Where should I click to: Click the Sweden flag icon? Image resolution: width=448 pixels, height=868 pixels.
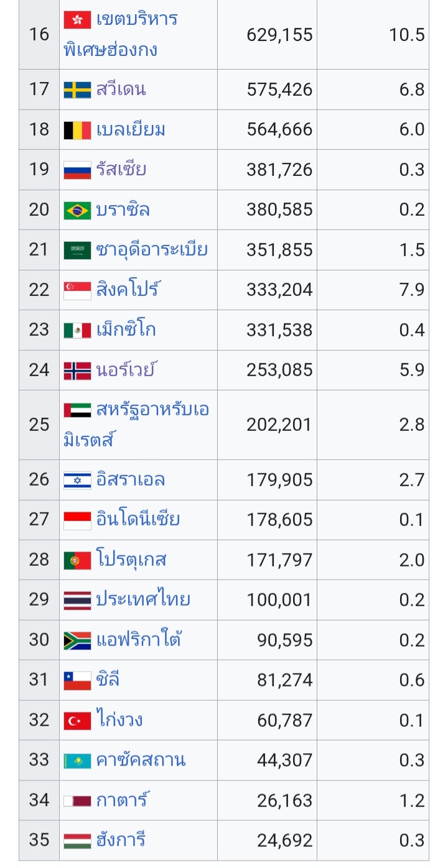pyautogui.click(x=77, y=90)
